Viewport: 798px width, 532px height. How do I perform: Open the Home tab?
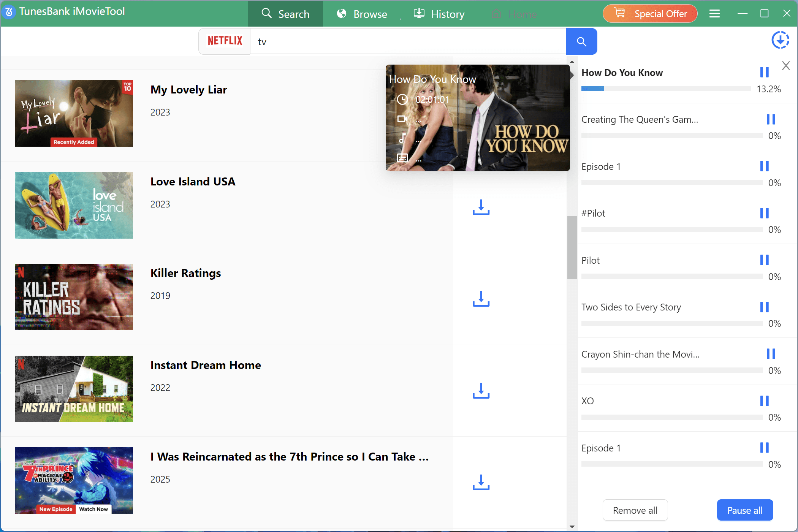pos(514,14)
